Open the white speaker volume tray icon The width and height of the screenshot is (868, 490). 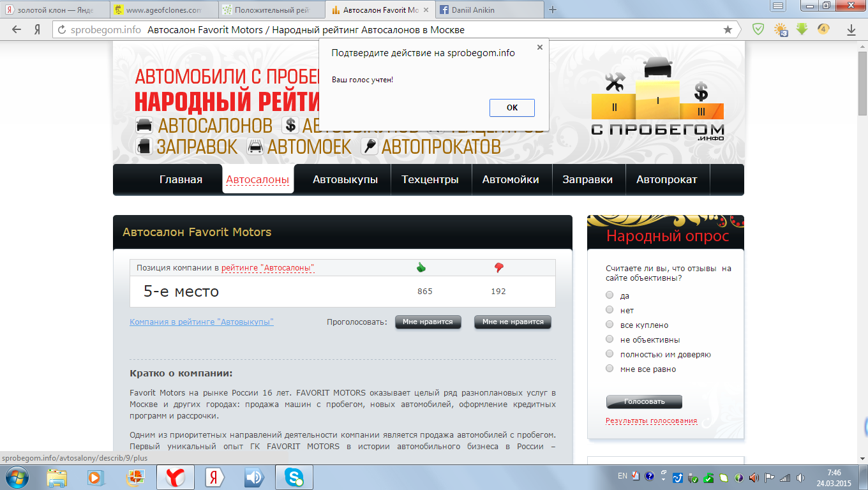click(x=801, y=477)
